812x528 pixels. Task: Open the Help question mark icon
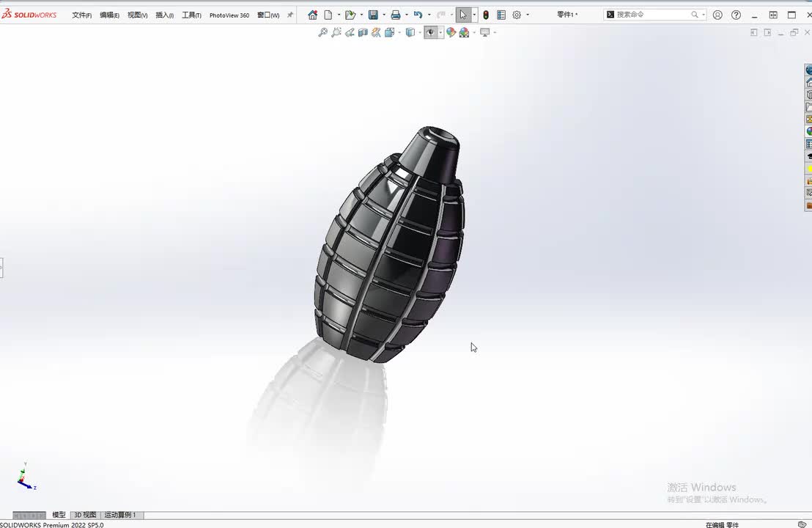[x=736, y=15]
